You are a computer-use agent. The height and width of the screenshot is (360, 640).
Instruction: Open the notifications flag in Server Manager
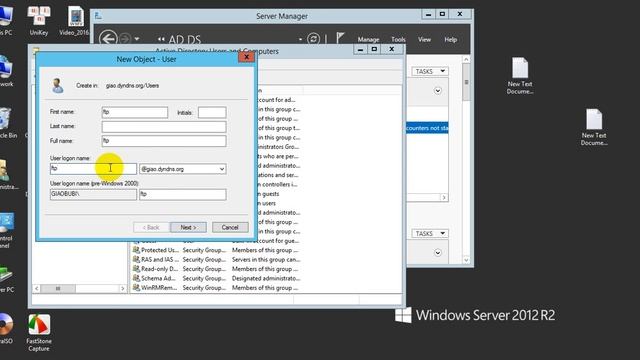point(340,38)
